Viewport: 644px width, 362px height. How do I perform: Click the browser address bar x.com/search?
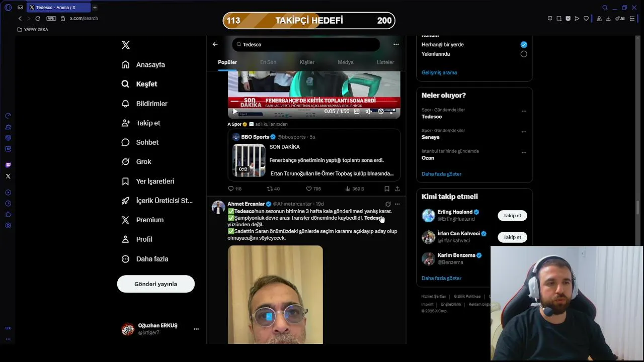84,18
